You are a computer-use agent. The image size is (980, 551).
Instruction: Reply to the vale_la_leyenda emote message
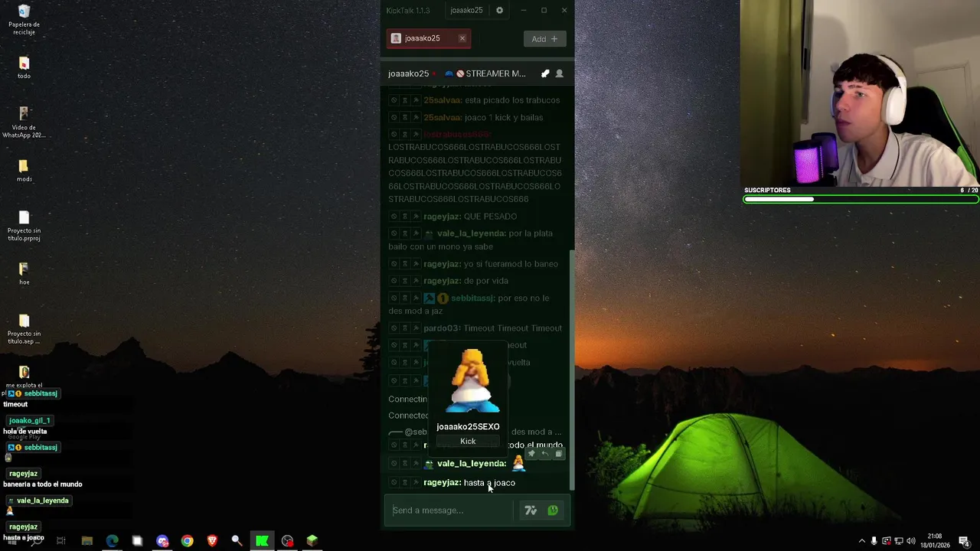point(545,454)
